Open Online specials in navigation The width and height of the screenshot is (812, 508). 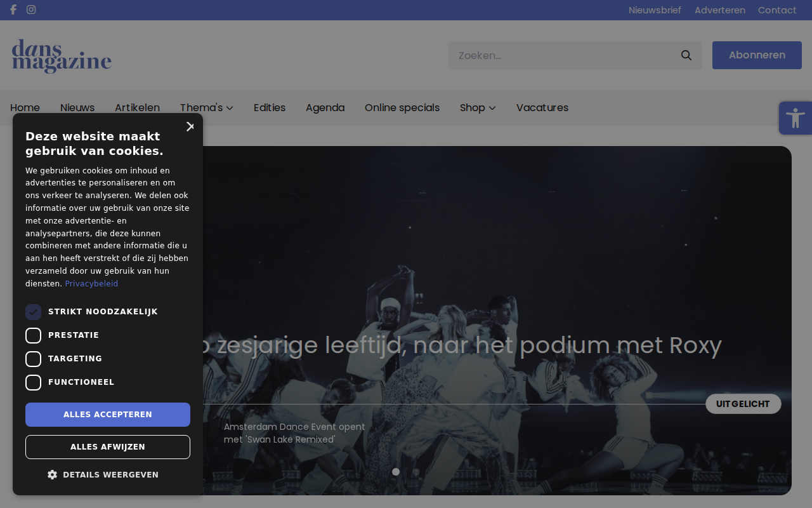click(402, 108)
